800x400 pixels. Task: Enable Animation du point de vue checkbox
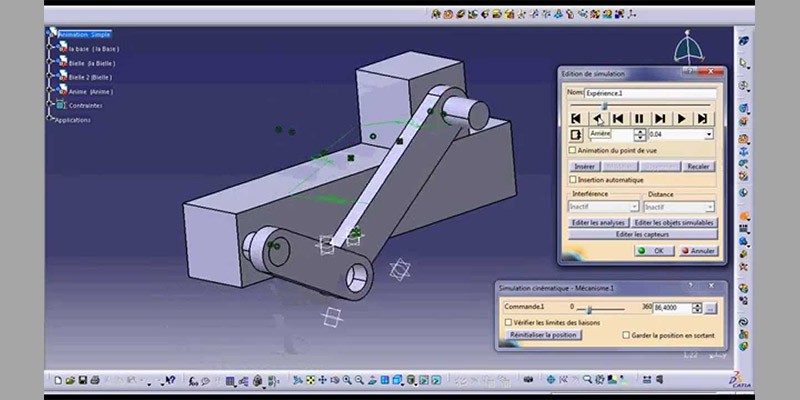pyautogui.click(x=572, y=150)
